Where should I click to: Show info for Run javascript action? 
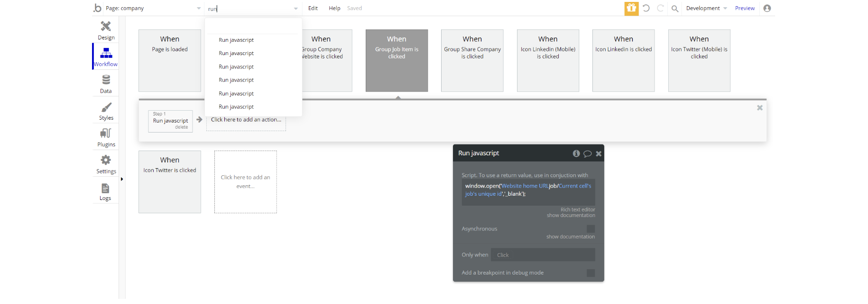[x=576, y=153]
